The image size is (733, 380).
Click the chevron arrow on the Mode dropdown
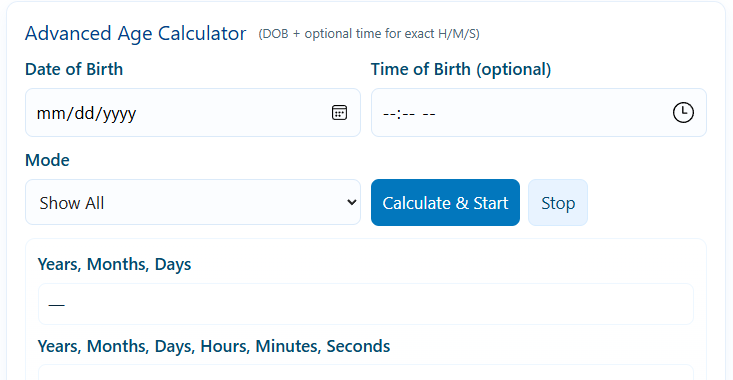click(352, 202)
